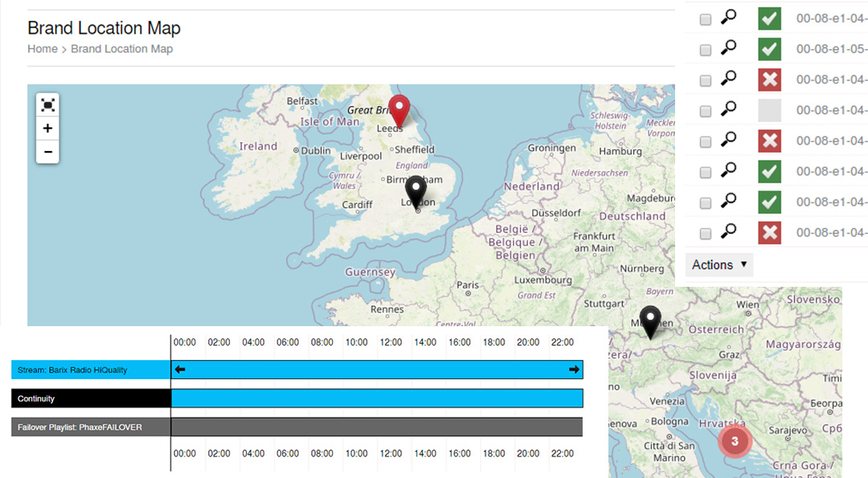868x478 pixels.
Task: Zoom out on the map
Action: pos(47,151)
